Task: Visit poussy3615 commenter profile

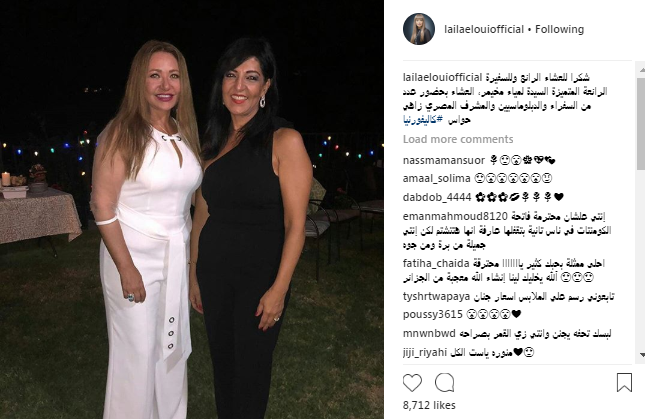Action: [x=433, y=315]
